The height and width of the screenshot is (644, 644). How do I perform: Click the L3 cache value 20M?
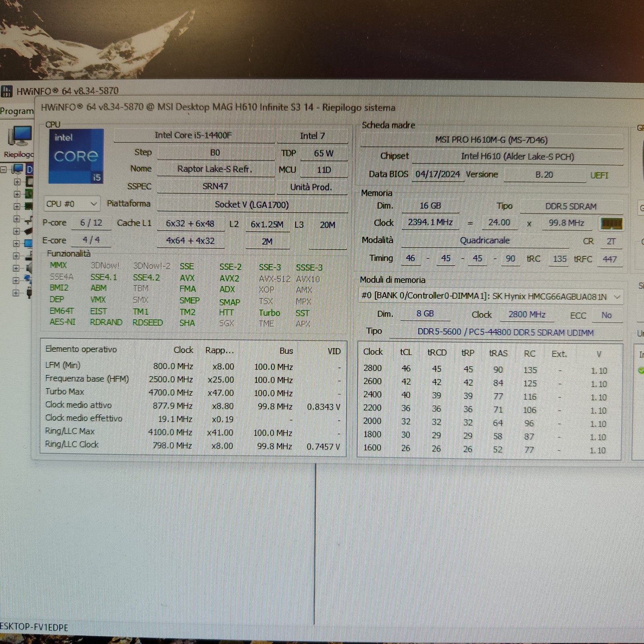328,225
